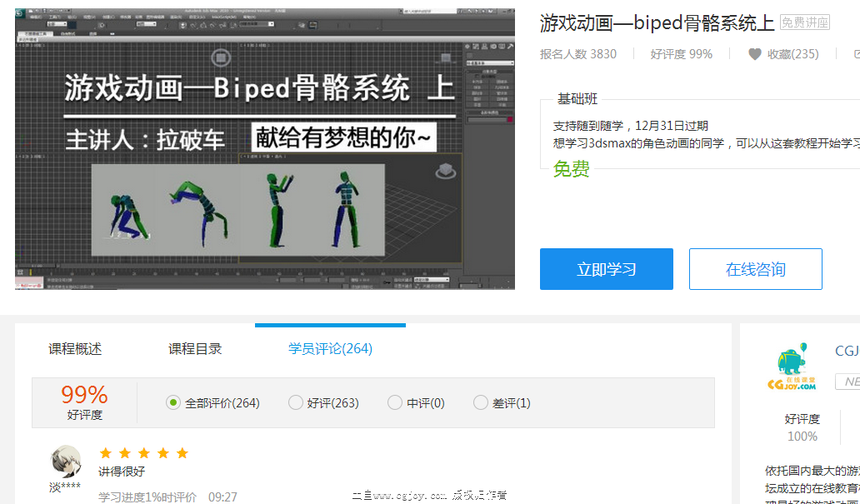The width and height of the screenshot is (860, 504).
Task: Click the 立即学习 button
Action: [x=607, y=269]
